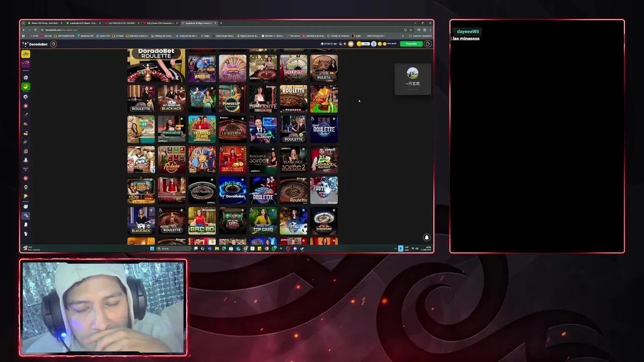Select the soccer ball sports icon in sidebar
This screenshot has width=644, height=362.
[26, 97]
